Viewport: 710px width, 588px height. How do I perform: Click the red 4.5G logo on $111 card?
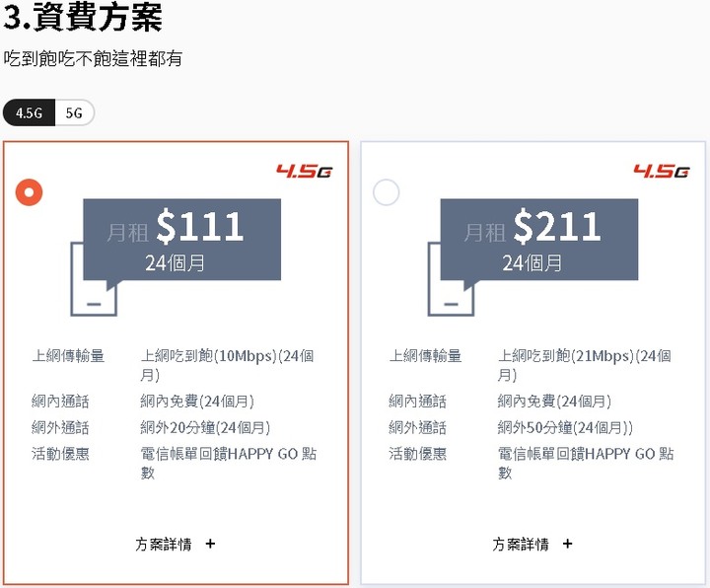click(305, 172)
